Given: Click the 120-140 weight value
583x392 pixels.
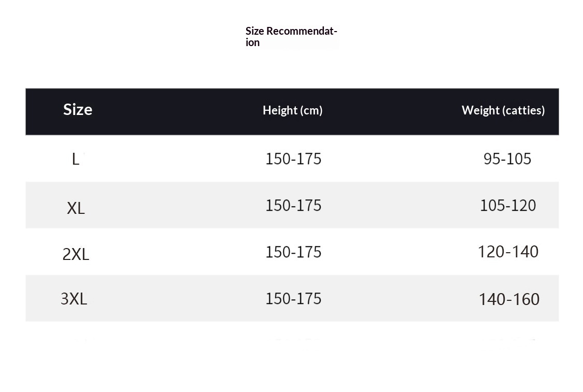Looking at the screenshot, I should click(x=508, y=252).
